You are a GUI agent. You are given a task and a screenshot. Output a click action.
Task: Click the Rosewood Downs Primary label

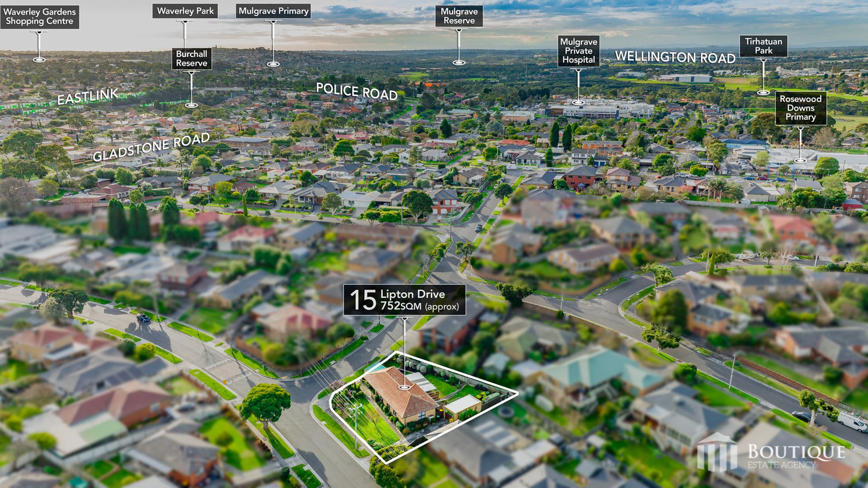[x=800, y=108]
